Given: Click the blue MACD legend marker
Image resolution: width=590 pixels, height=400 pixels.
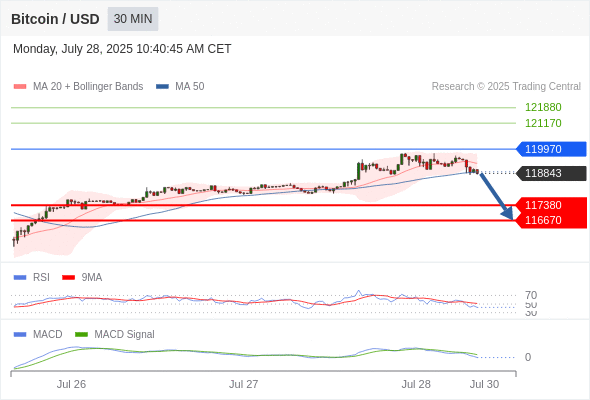Looking at the screenshot, I should [x=20, y=335].
